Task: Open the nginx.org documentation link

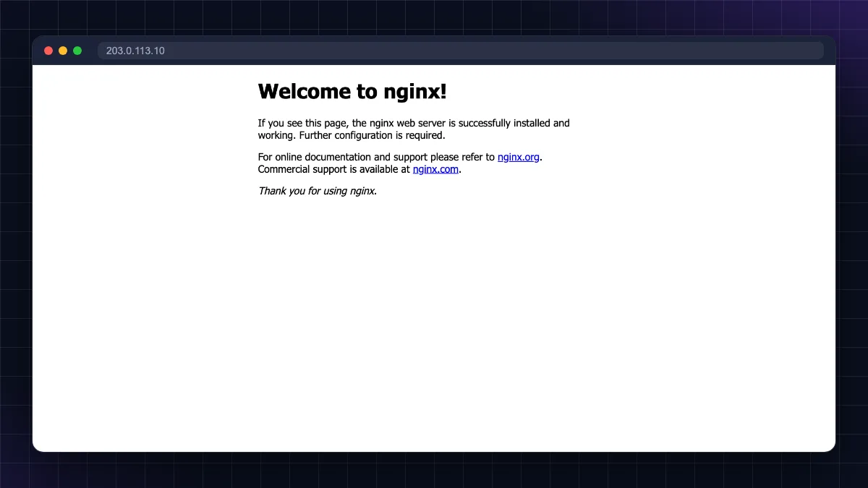Action: 519,157
